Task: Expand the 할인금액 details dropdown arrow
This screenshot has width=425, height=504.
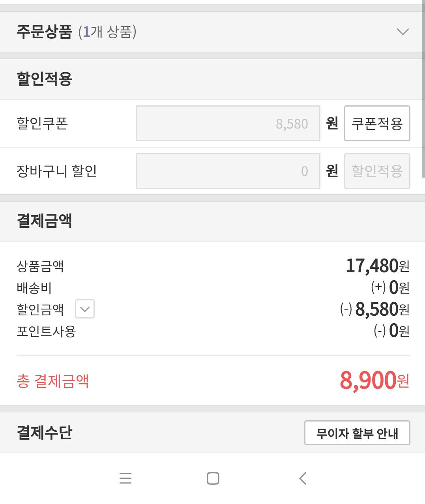Action: tap(85, 309)
